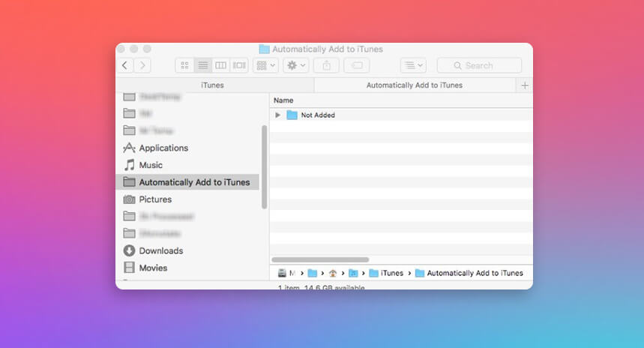Click the home icon in path bar
This screenshot has height=348, width=644.
(x=333, y=273)
